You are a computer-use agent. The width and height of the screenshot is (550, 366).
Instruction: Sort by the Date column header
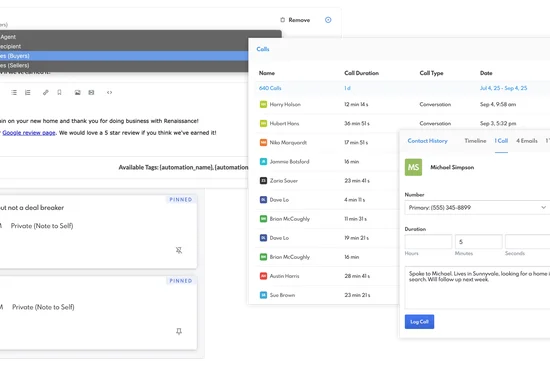click(486, 73)
